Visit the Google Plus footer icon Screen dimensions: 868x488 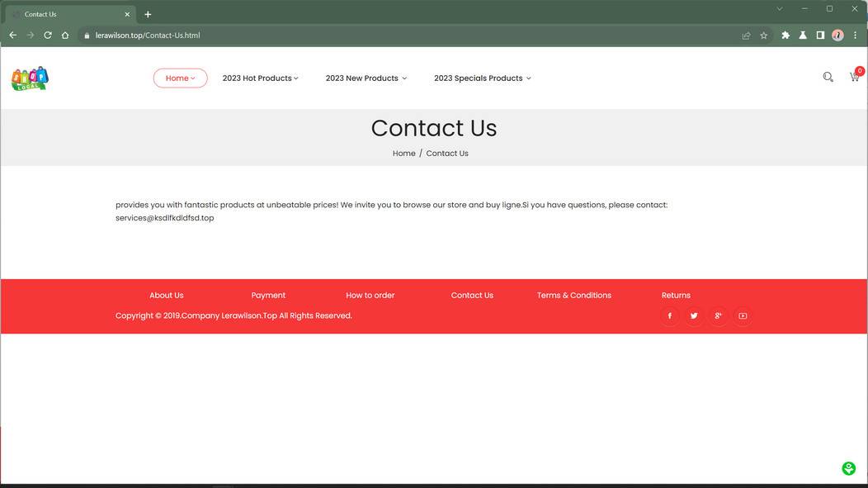tap(718, 315)
